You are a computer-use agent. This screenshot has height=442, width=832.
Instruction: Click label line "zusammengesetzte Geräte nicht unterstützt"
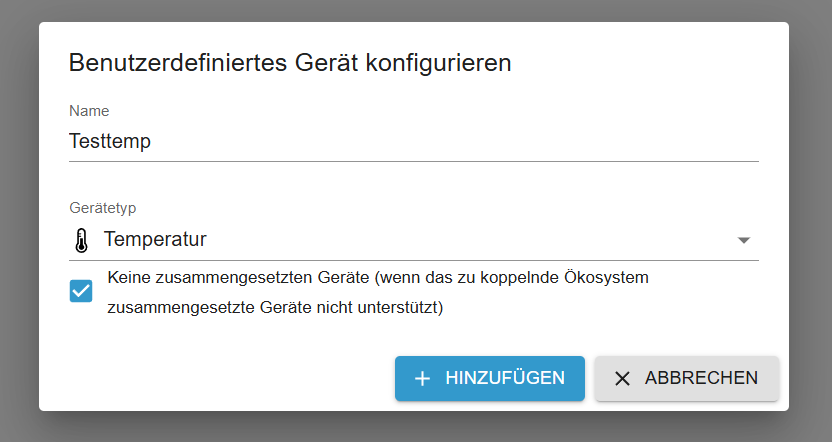275,308
